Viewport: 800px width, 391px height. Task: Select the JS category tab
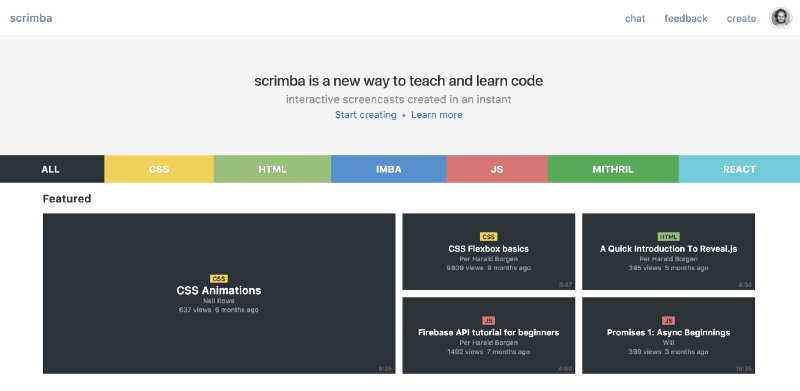tap(497, 169)
